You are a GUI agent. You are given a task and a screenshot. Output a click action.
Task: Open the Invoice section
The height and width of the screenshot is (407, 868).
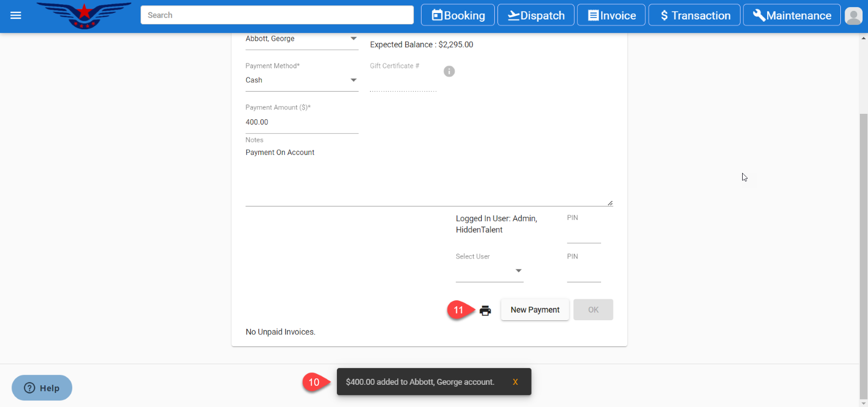tap(611, 15)
